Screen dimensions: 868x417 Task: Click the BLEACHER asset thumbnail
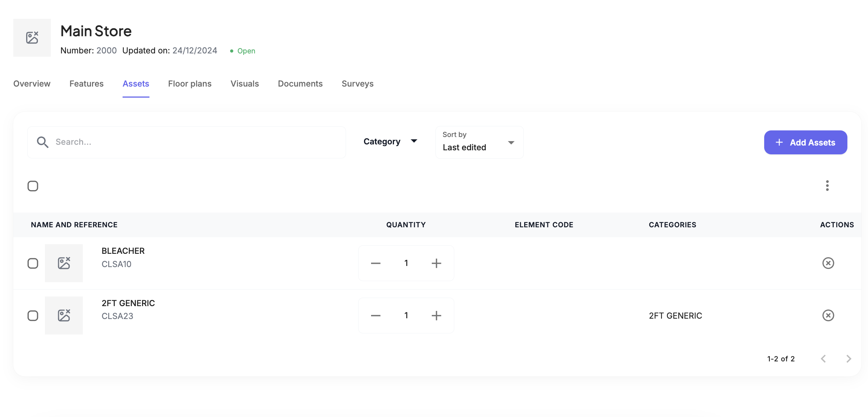click(x=64, y=263)
